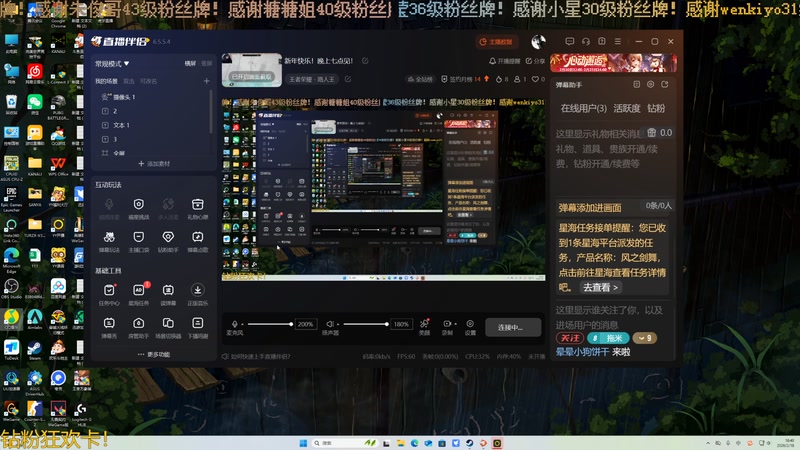The height and width of the screenshot is (450, 800).
Task: Switch to 横屏 landscape orientation
Action: pos(190,63)
